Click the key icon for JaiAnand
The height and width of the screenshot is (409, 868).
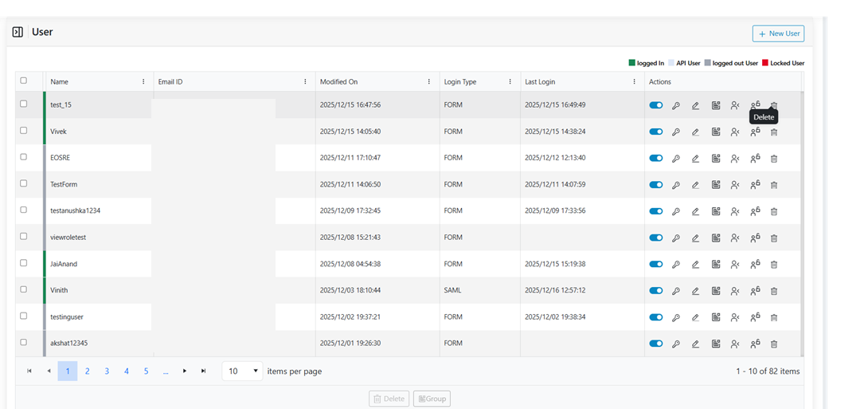[676, 265]
